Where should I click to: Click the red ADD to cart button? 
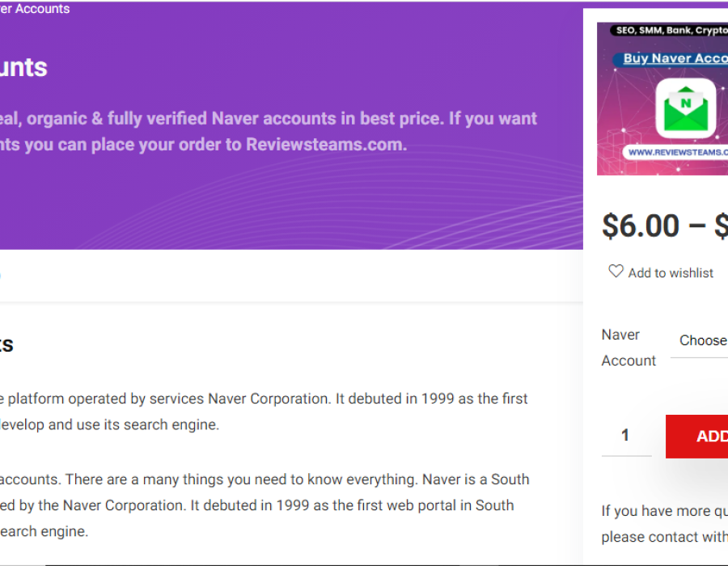pyautogui.click(x=697, y=436)
